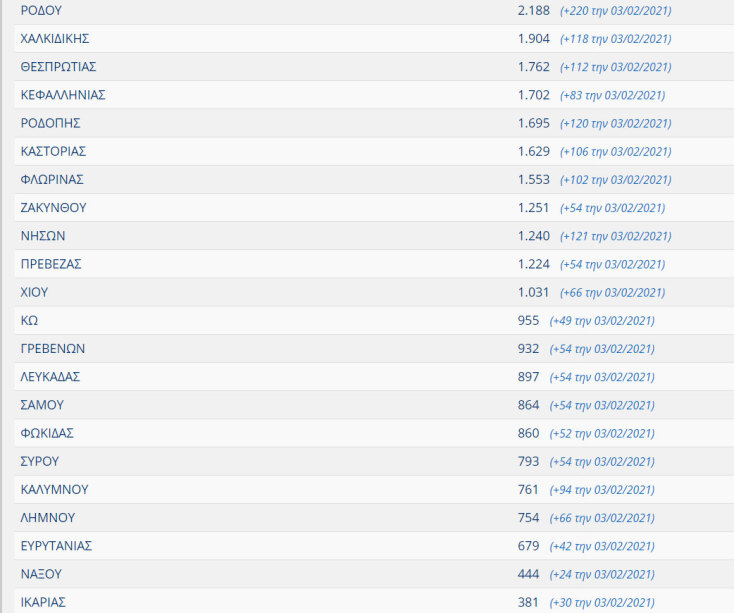
Task: Click the ΚΕΦΑΛΛΗΝΙΑΣ region name
Action: 63,95
